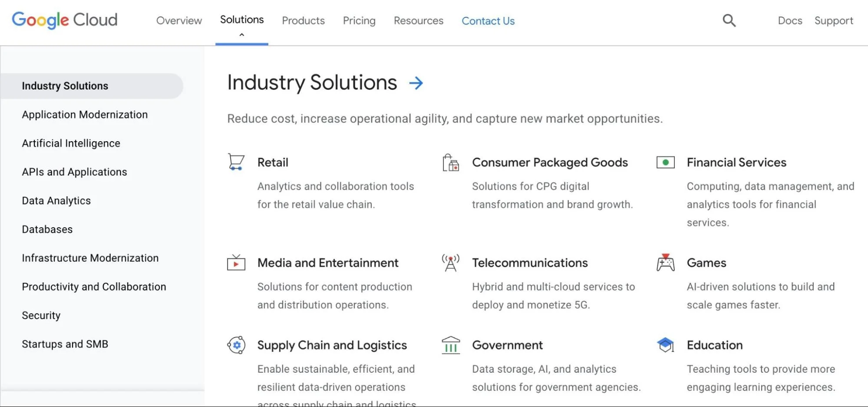Open the Pricing nav item
This screenshot has height=407, width=868.
(x=359, y=20)
